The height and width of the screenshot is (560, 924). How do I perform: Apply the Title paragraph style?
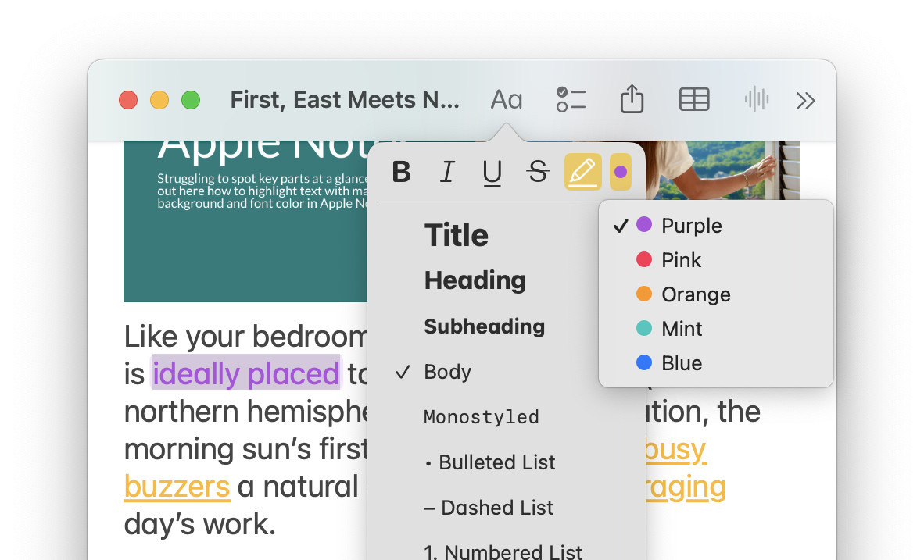(456, 235)
